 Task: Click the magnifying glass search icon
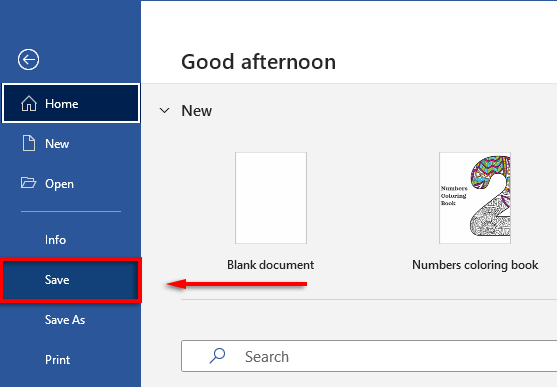click(x=217, y=356)
